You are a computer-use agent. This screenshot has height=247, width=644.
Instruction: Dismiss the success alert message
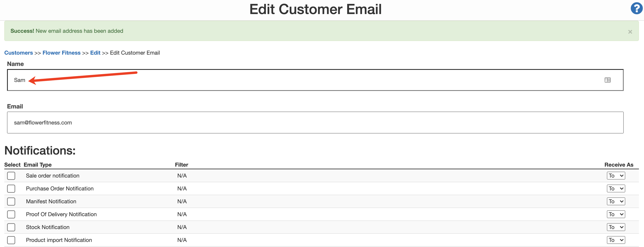click(630, 32)
